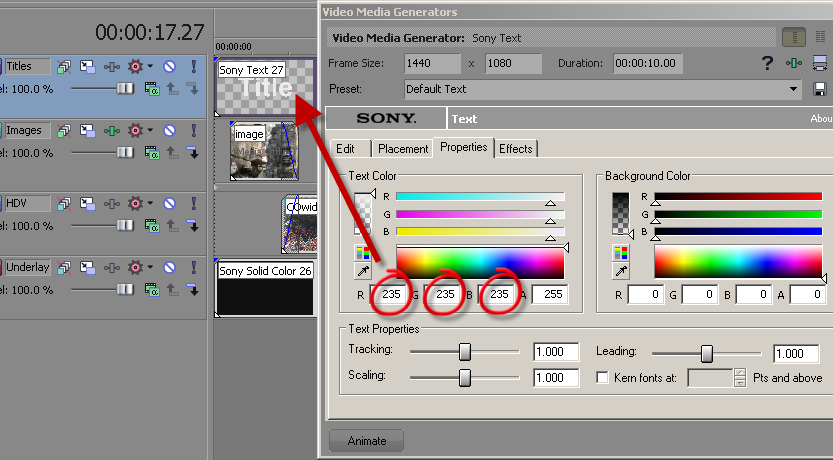The width and height of the screenshot is (833, 460).
Task: Click the Animate button
Action: click(x=366, y=440)
